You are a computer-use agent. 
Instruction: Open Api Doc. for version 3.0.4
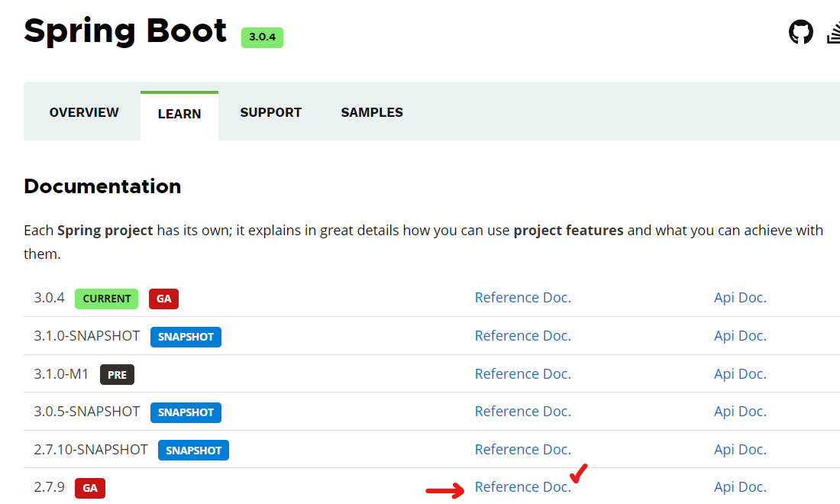[x=741, y=298]
